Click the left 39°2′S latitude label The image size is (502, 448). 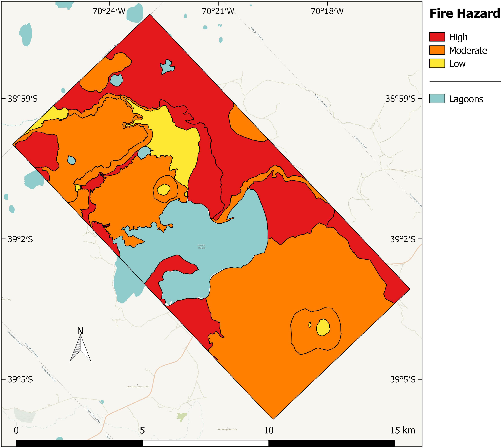tap(20, 239)
